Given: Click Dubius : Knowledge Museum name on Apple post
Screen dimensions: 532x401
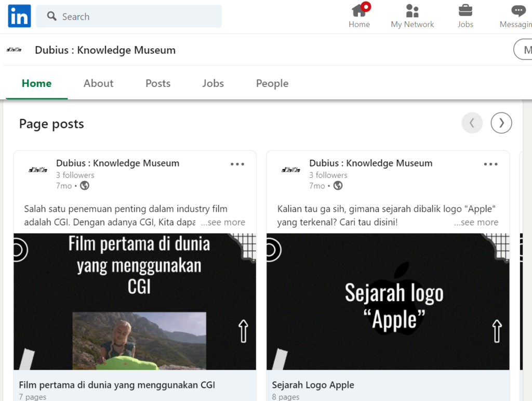Looking at the screenshot, I should click(370, 163).
